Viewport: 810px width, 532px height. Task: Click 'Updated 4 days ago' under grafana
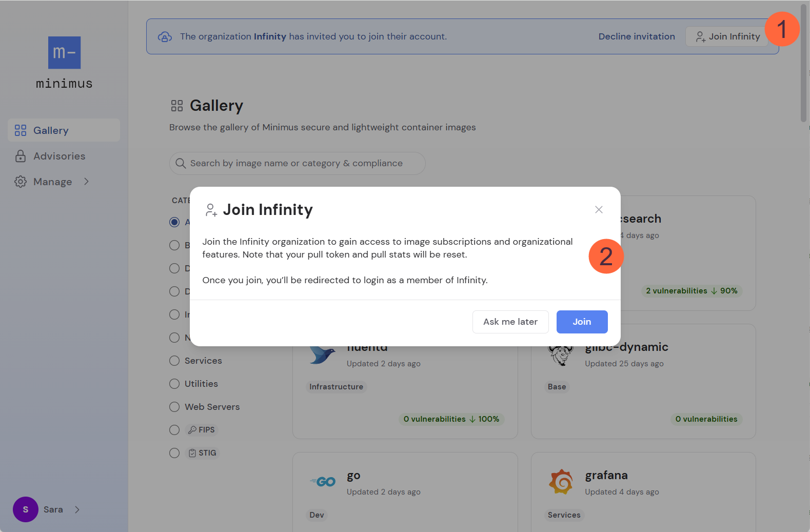622,492
